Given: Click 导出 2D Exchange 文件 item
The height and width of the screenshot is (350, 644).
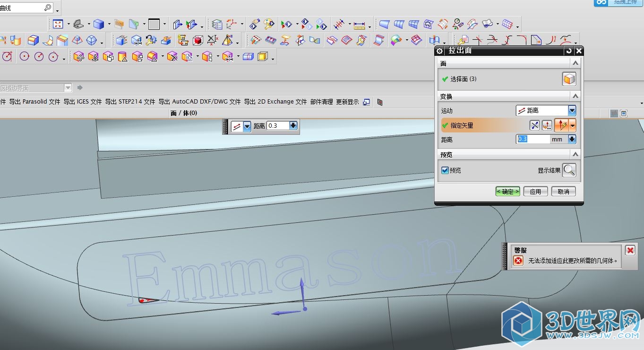Looking at the screenshot, I should click(x=275, y=102).
